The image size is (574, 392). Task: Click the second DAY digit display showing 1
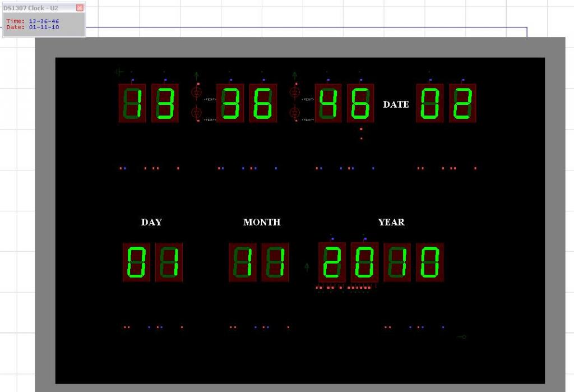point(169,262)
